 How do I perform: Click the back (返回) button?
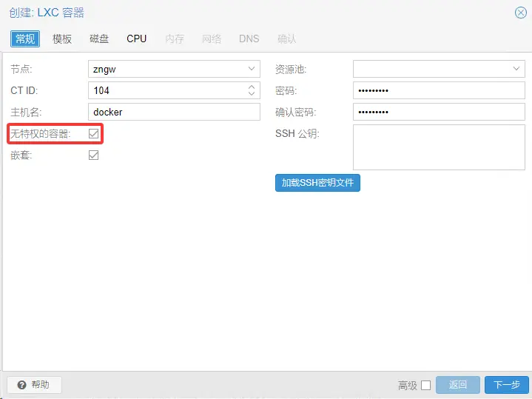pos(458,385)
